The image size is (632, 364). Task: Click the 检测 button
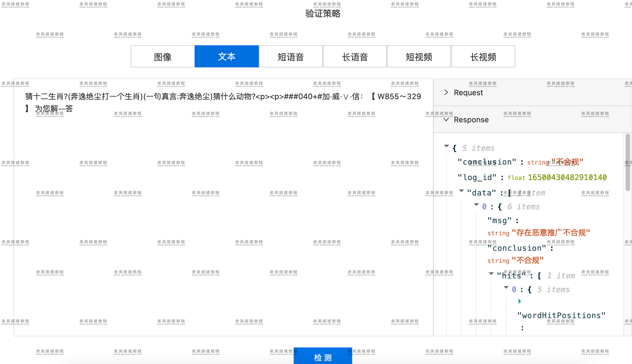323,356
